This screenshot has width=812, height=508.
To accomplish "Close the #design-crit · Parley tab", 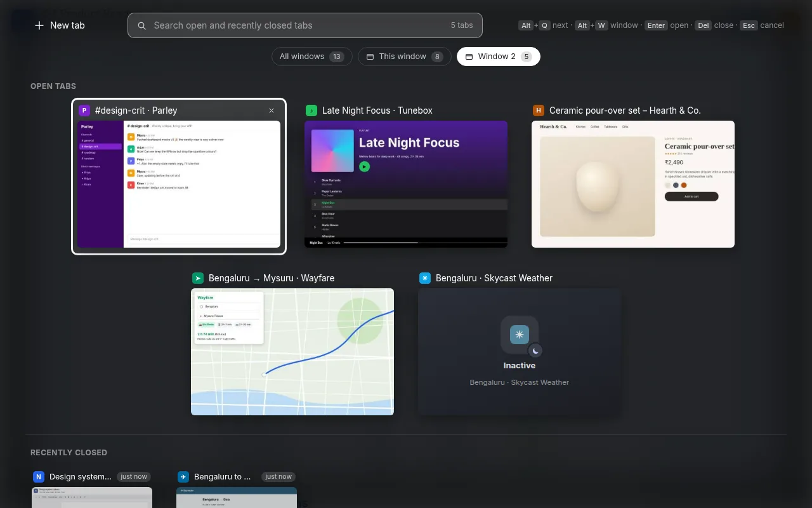I will pos(272,110).
